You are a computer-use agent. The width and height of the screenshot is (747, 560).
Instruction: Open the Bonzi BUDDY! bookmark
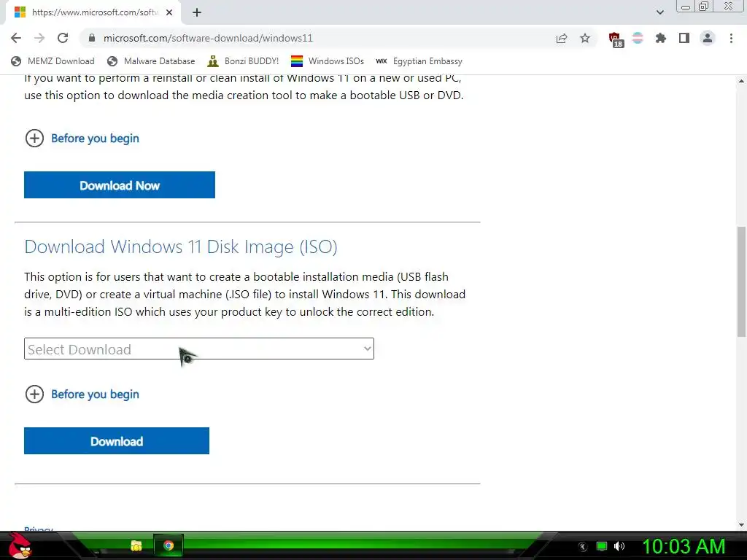(244, 61)
